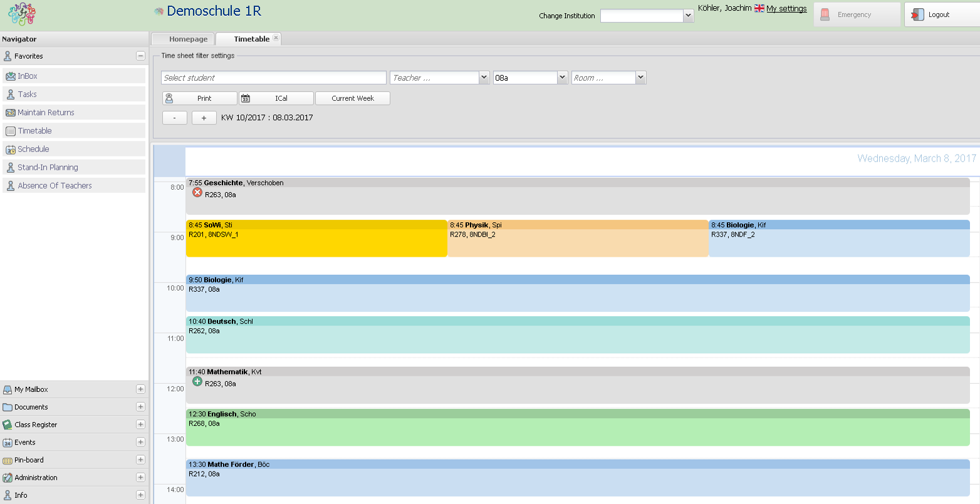980x504 pixels.
Task: Click the Maintain Returns icon in Favorites
Action: coord(10,113)
